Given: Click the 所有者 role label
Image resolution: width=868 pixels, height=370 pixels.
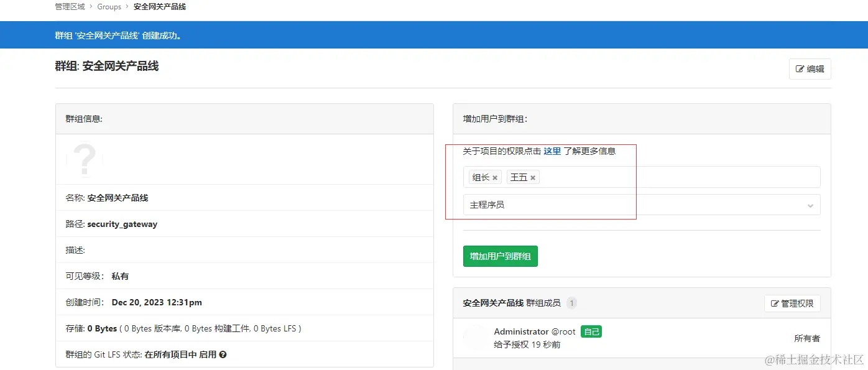Looking at the screenshot, I should [x=807, y=338].
